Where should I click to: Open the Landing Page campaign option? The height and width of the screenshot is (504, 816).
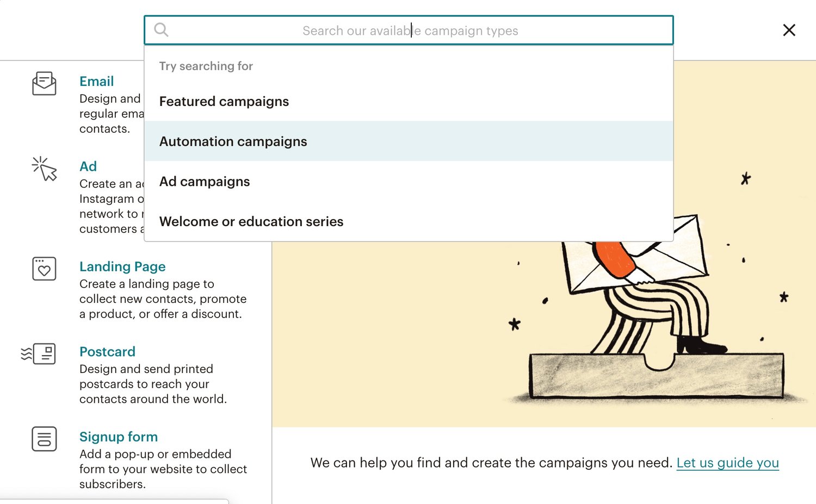click(x=122, y=266)
